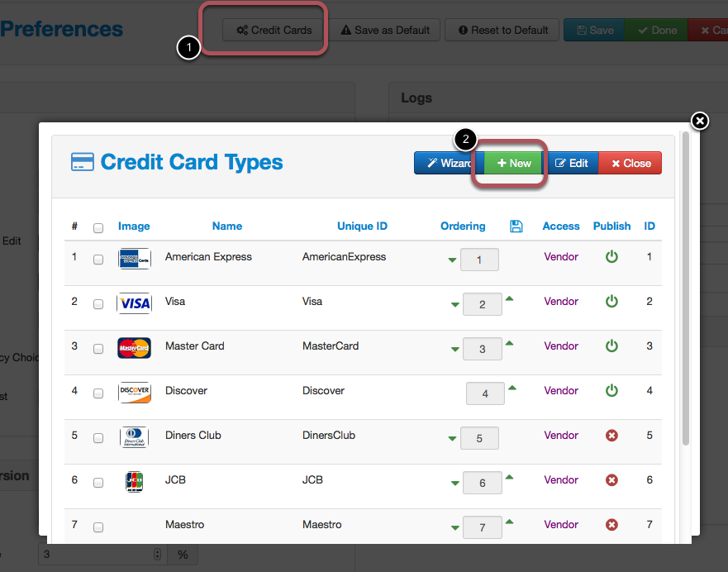Image resolution: width=728 pixels, height=572 pixels.
Task: Click the percent value stepper in background
Action: pyautogui.click(x=157, y=555)
